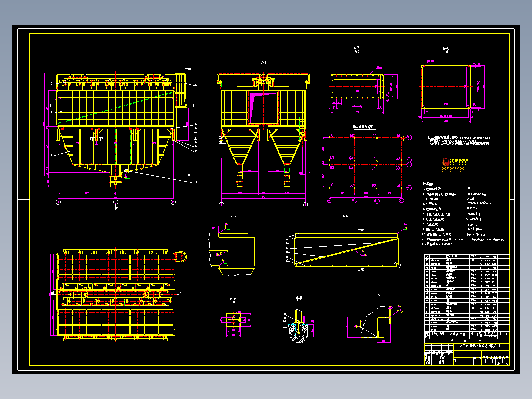Click grid bubble A under the front elevation

[x=58, y=202]
